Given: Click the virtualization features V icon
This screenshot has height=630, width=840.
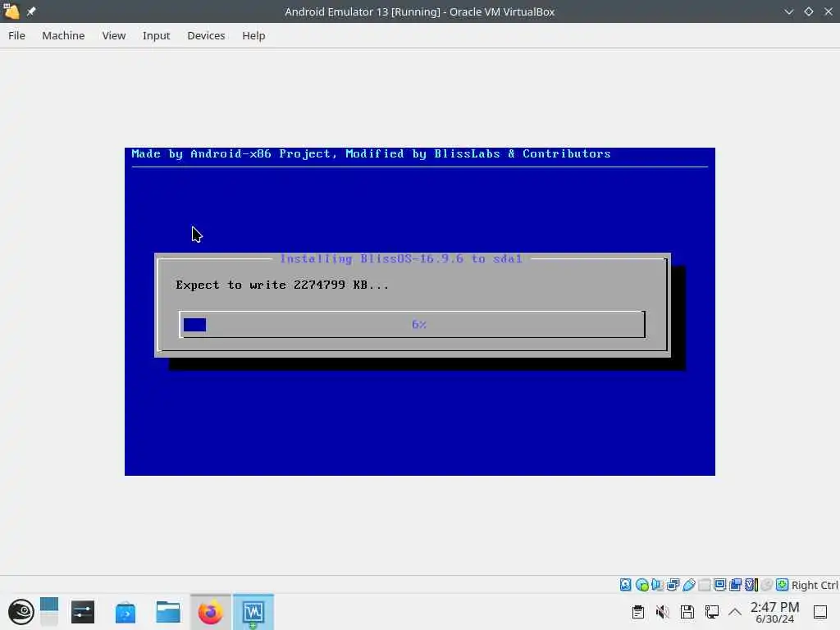Looking at the screenshot, I should 751,584.
